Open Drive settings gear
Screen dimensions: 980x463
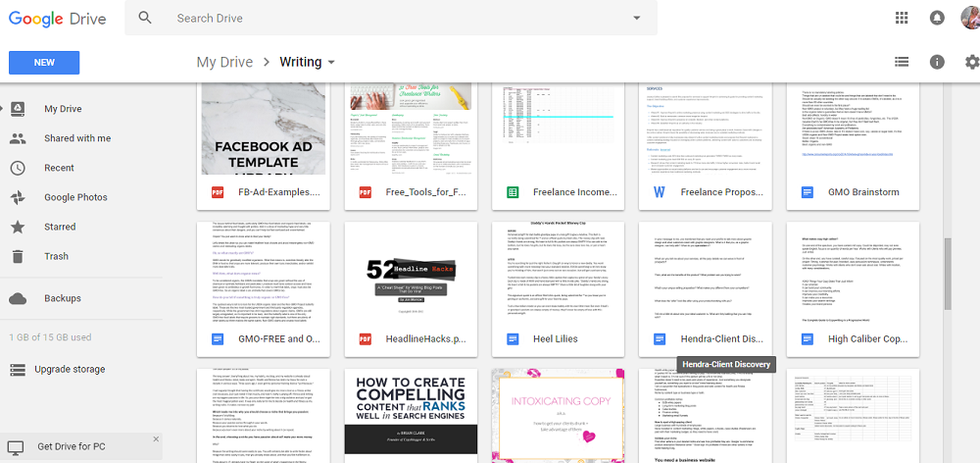[972, 62]
